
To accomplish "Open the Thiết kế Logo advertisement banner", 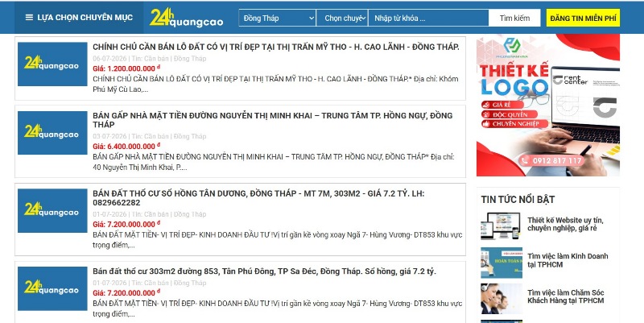I will [548, 106].
